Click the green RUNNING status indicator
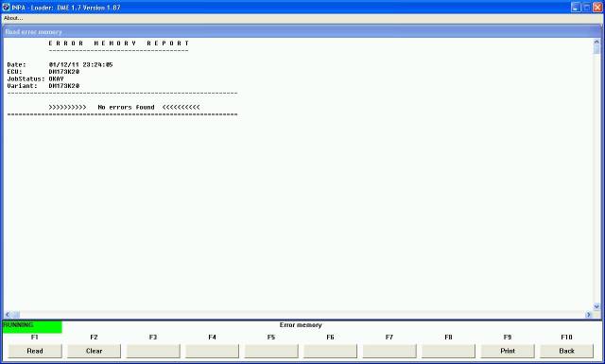 pyautogui.click(x=32, y=326)
